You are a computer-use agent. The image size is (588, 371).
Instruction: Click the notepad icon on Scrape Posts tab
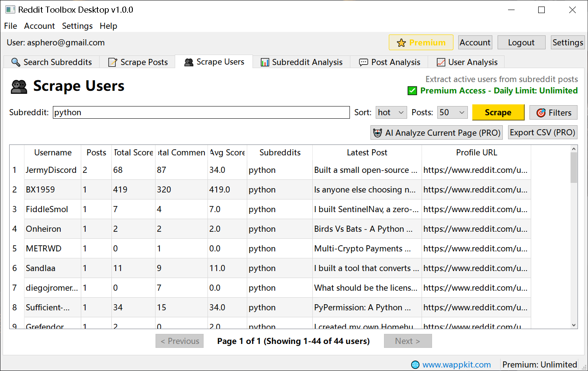coord(113,62)
